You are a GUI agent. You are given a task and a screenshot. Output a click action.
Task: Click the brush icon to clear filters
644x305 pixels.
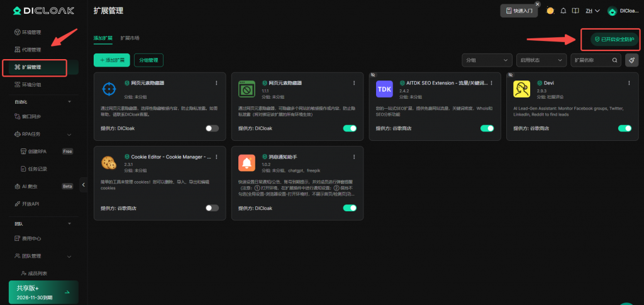click(632, 60)
